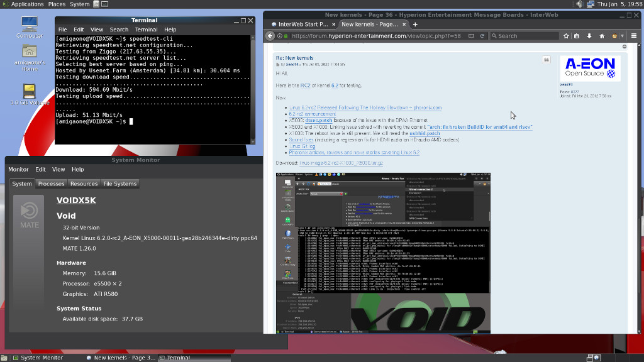Switch to the InterWeb Start Page tab
644x362 pixels.
(303, 25)
